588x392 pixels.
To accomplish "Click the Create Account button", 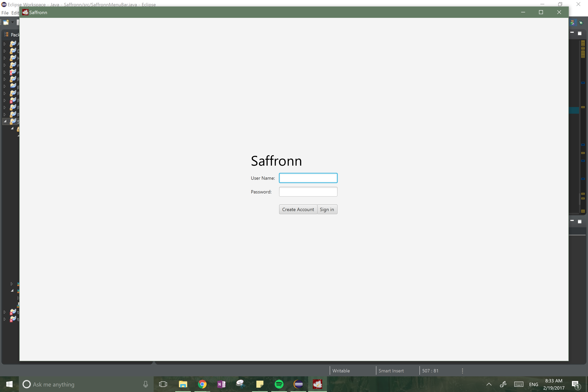I will click(298, 210).
